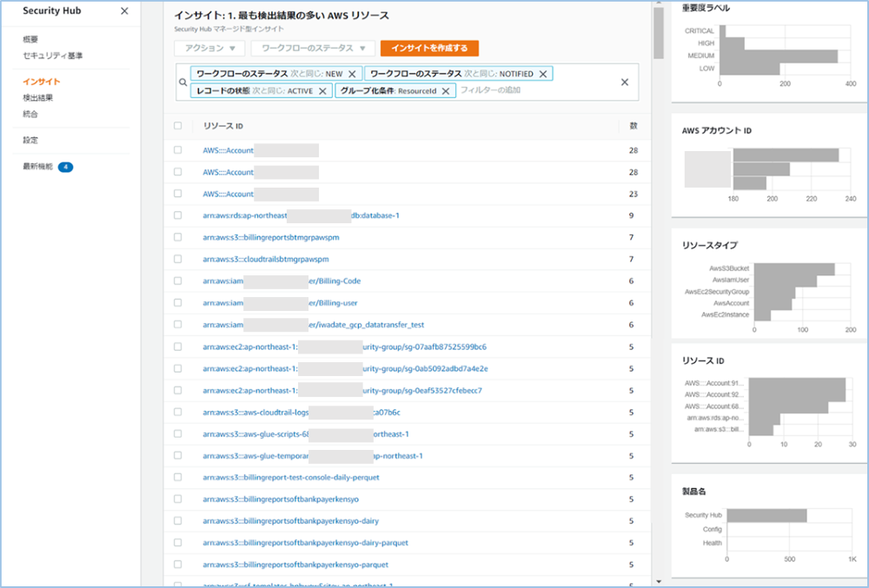Open 概要 in the sidebar
Screen dimensions: 869x588
click(30, 39)
